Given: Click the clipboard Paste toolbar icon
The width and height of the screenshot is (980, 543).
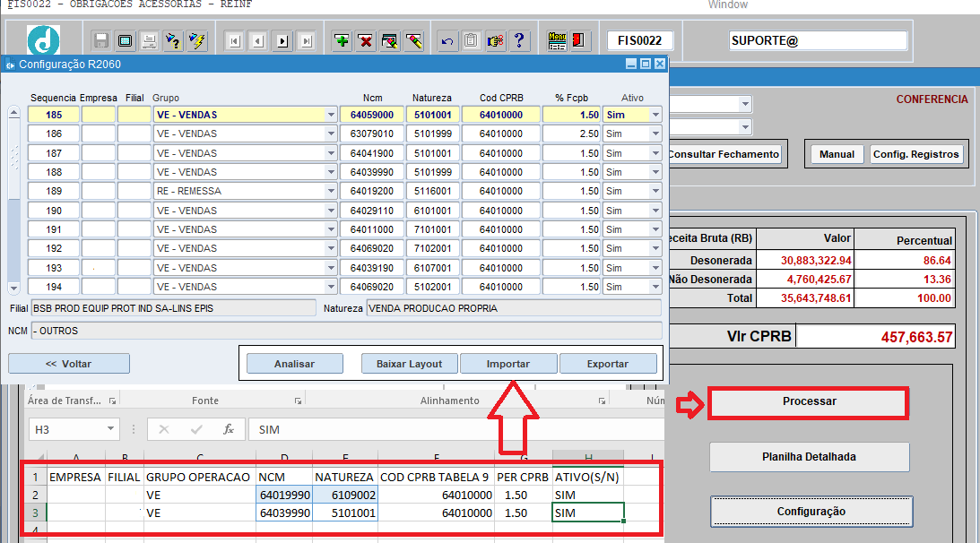Looking at the screenshot, I should [472, 41].
